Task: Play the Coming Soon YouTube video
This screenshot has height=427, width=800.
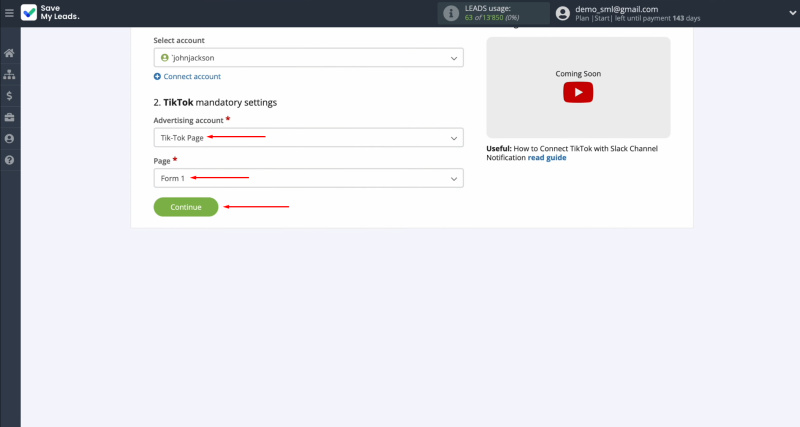Action: tap(578, 92)
